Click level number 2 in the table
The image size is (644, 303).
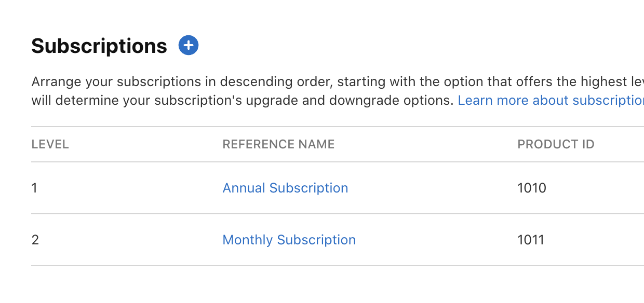click(x=34, y=240)
